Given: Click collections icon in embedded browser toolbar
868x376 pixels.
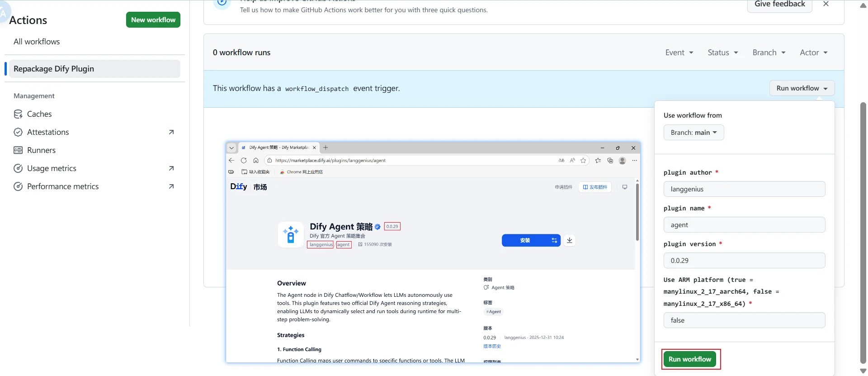Looking at the screenshot, I should [x=610, y=160].
